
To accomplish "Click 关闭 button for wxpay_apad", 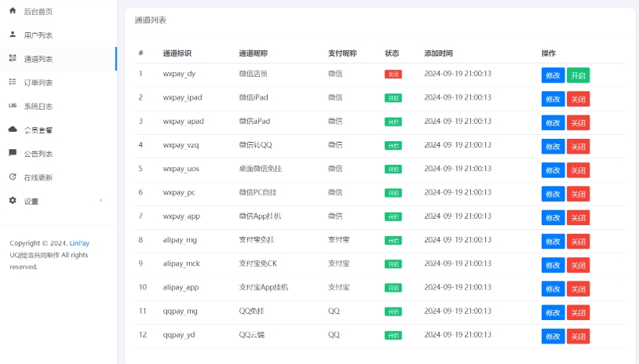I will pos(578,122).
